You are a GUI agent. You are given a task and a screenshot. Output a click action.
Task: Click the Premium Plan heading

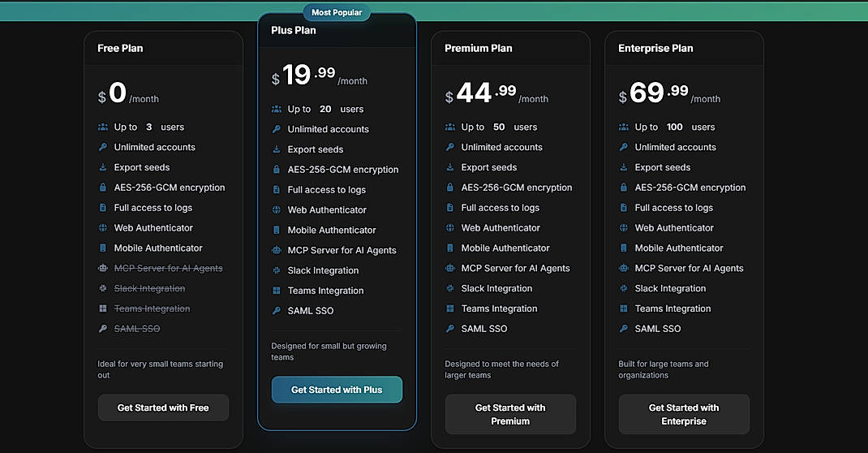479,48
